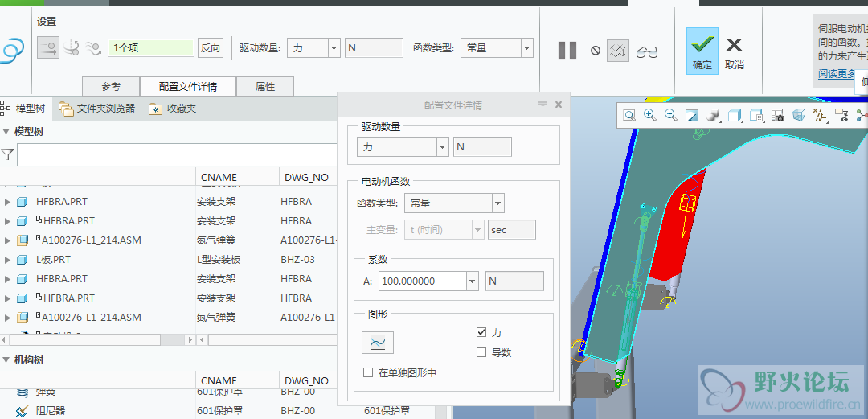The width and height of the screenshot is (868, 419).
Task: Uncheck the 力 graph checkbox
Action: (x=481, y=332)
